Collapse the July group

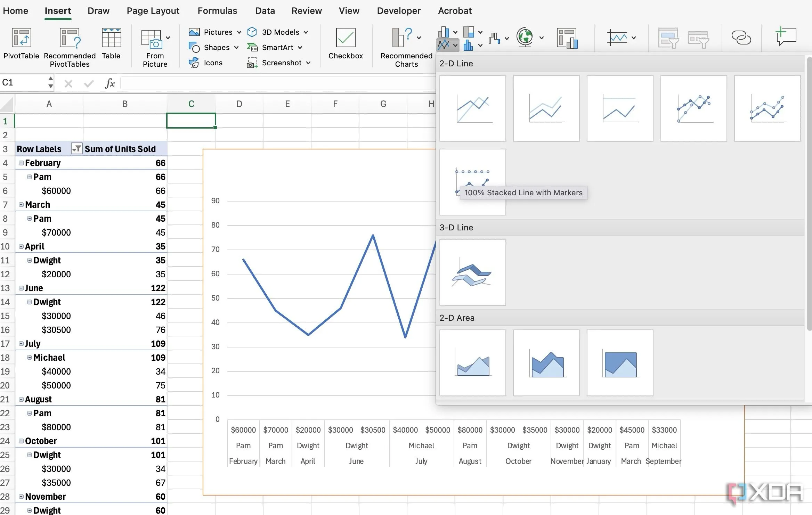tap(21, 344)
